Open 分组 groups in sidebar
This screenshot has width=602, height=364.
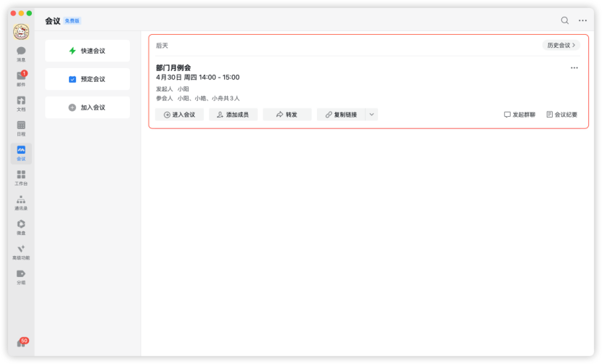[x=21, y=277]
